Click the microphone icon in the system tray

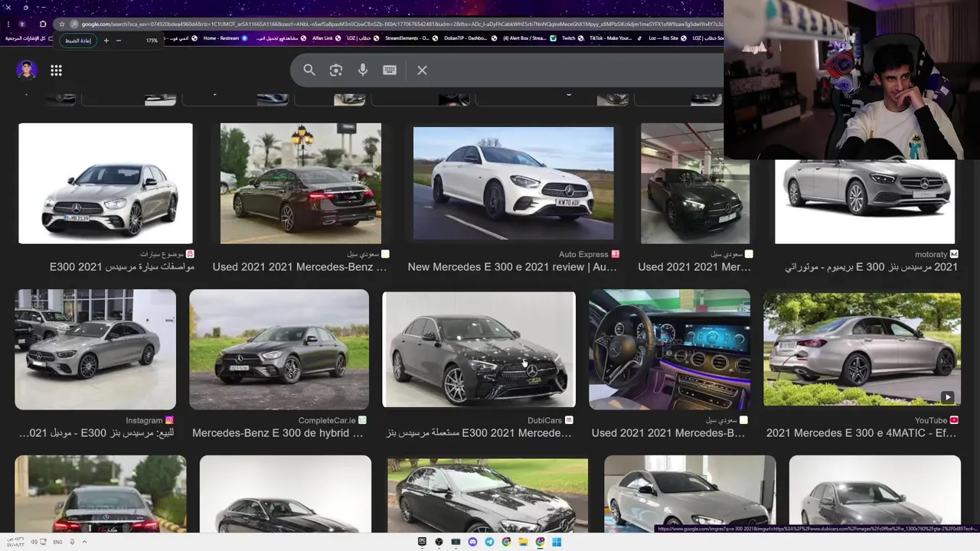[72, 542]
